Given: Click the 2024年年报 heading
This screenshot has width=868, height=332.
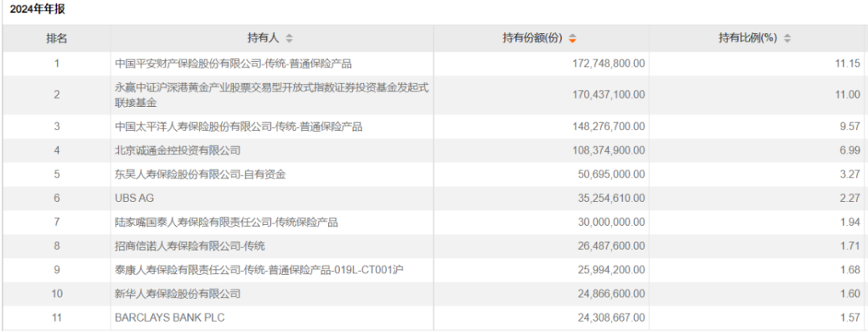Looking at the screenshot, I should click(x=39, y=10).
